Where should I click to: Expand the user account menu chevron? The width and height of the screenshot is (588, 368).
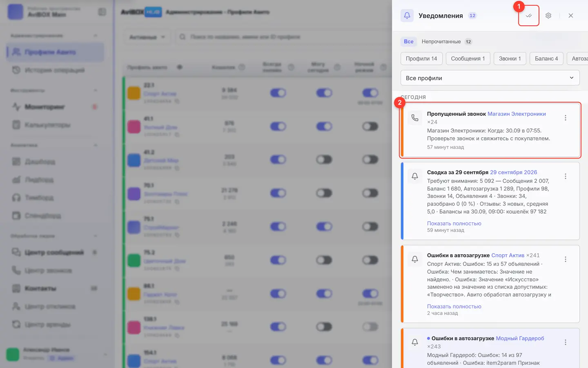105,354
